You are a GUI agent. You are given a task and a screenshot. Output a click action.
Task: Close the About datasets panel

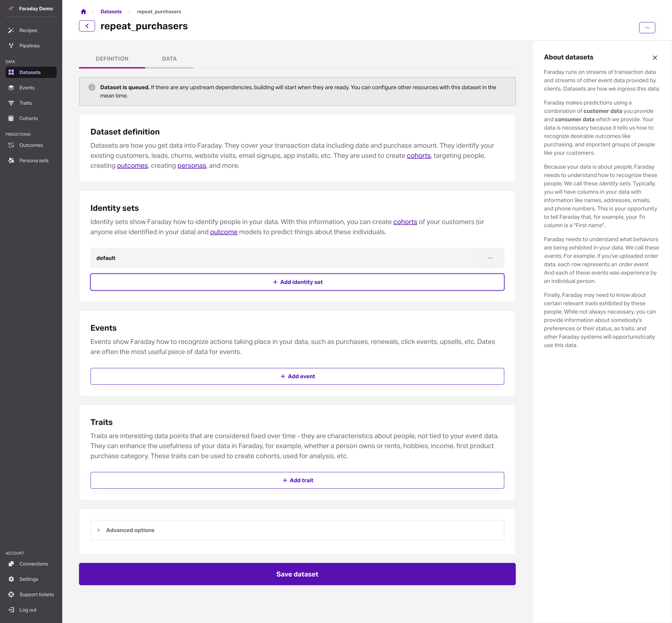click(x=655, y=58)
